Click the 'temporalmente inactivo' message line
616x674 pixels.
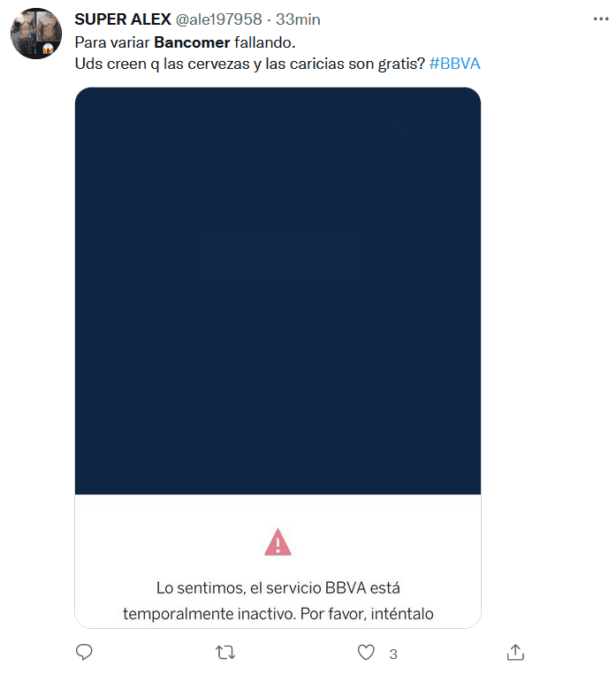pyautogui.click(x=278, y=614)
